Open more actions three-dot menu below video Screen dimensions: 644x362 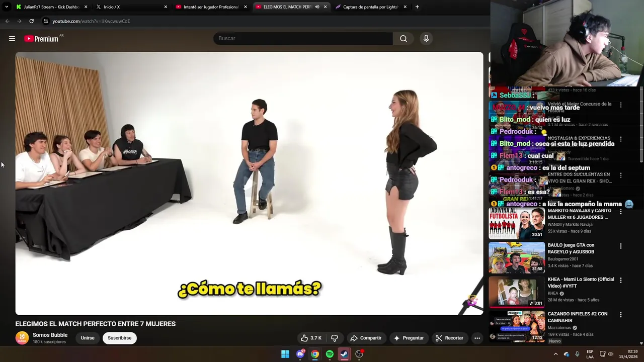point(477,338)
